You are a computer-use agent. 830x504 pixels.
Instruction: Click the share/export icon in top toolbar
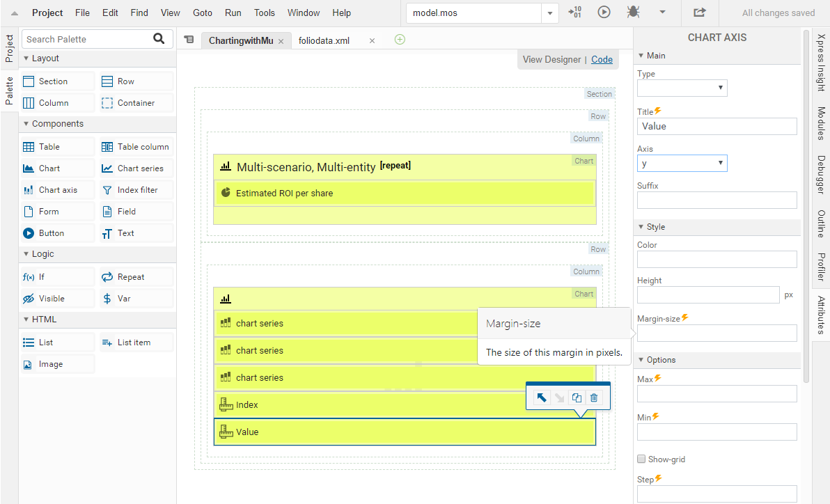pyautogui.click(x=699, y=12)
